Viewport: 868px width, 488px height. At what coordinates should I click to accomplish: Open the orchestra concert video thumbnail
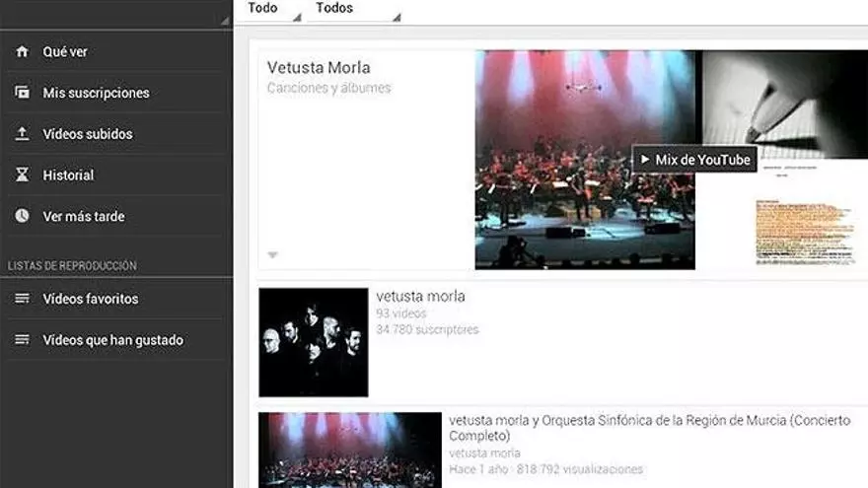(349, 450)
